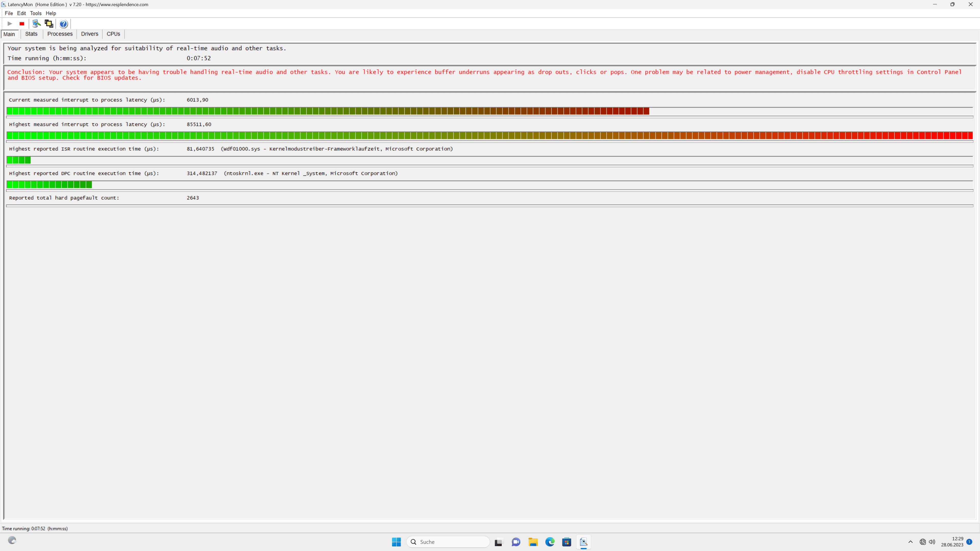Screen dimensions: 980x551
Task: Click the red stop monitoring button
Action: 22,23
